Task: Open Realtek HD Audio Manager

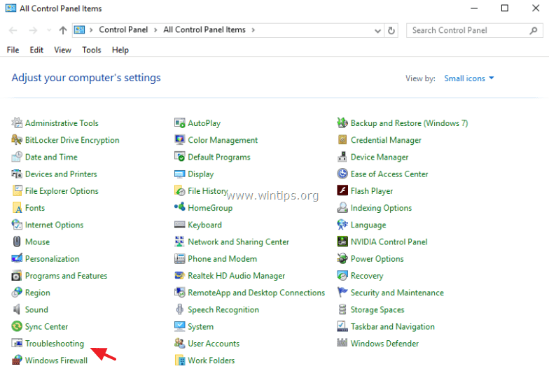Action: click(237, 276)
